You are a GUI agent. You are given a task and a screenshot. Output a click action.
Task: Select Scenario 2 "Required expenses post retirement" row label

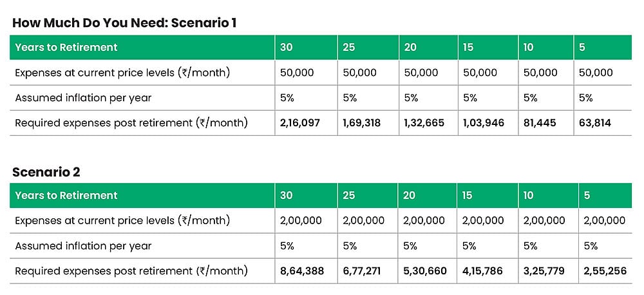click(x=131, y=271)
